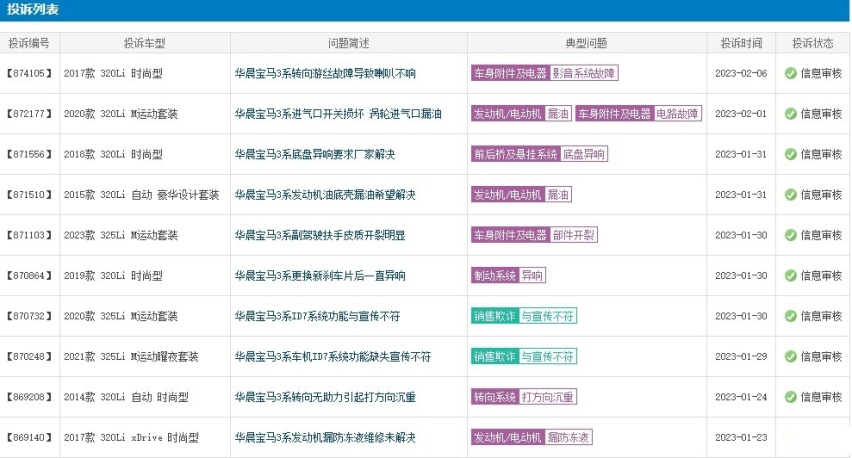Click the 打方向沉重 tag
This screenshot has width=852, height=458.
(547, 397)
